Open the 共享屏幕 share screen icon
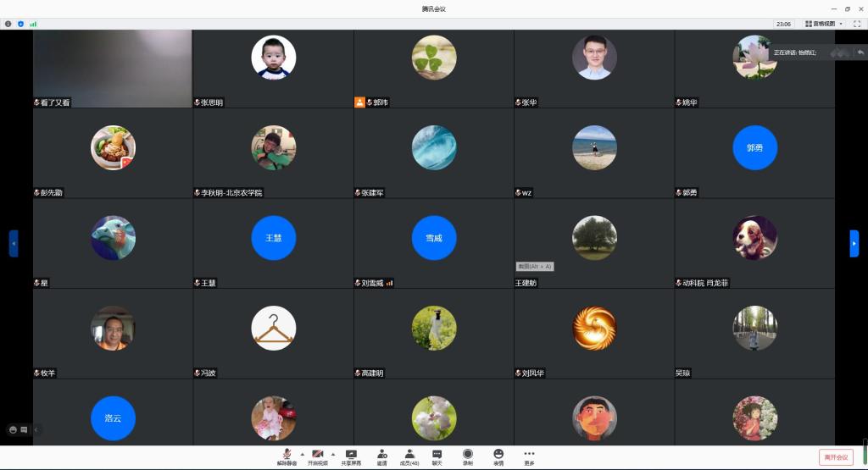 tap(351, 456)
